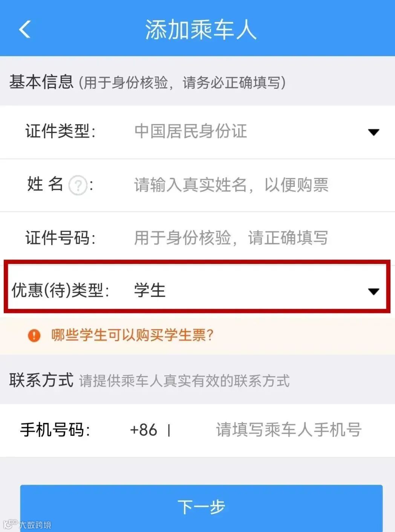The width and height of the screenshot is (395, 532).
Task: Tap the 手机号码 label text
Action: (55, 430)
